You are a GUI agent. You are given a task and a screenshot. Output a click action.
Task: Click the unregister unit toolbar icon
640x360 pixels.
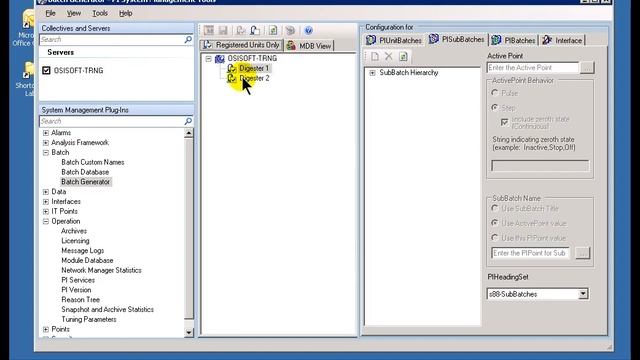255,30
